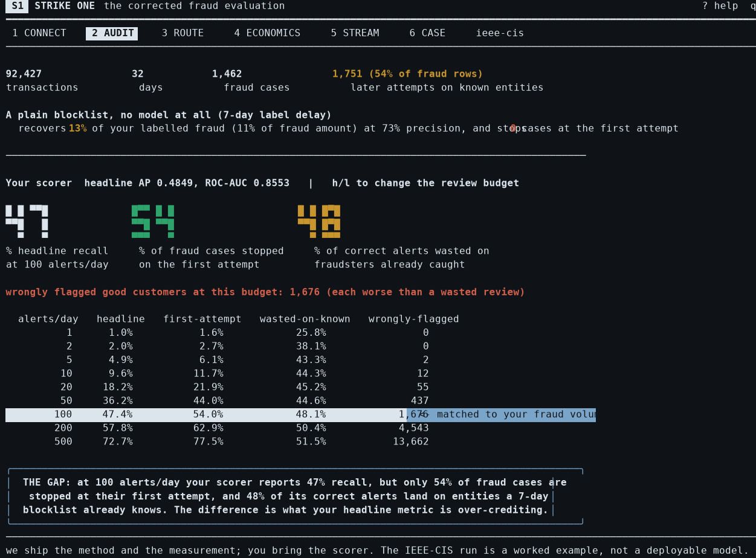Click the h/l review budget hint
Viewport: 756px width, 558px height.
tap(425, 183)
